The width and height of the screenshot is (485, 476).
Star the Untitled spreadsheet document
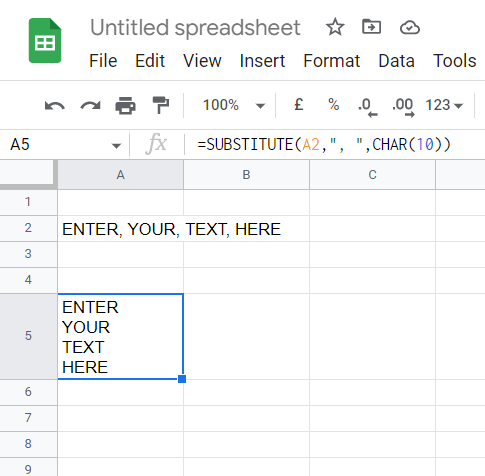tap(335, 27)
